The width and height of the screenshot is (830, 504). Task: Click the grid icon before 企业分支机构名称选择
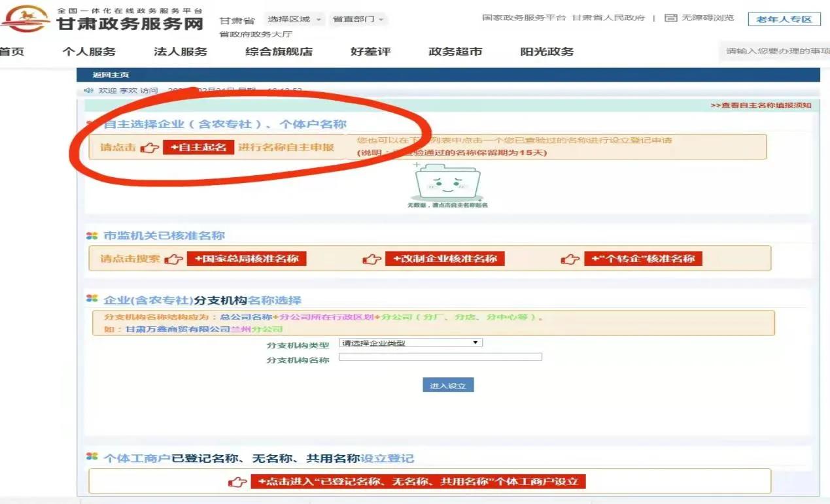tap(91, 299)
